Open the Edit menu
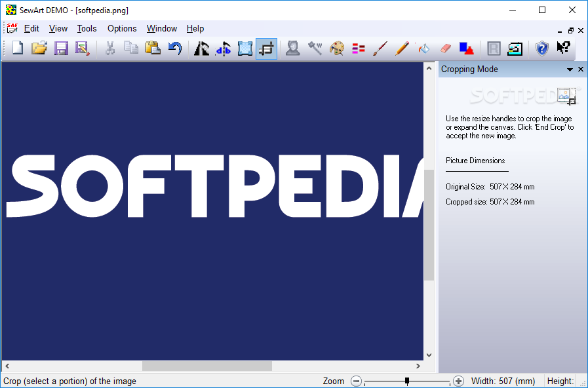Image resolution: width=588 pixels, height=388 pixels. 31,28
